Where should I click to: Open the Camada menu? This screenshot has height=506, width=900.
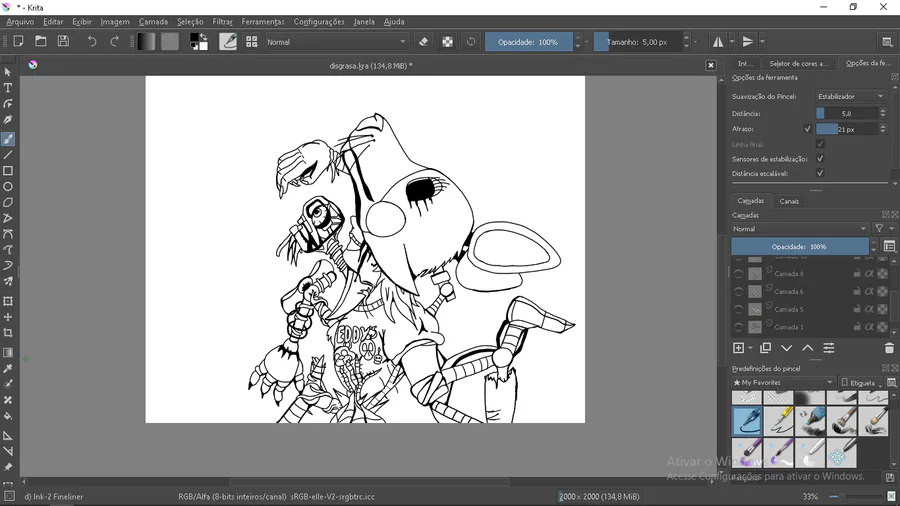coord(153,22)
